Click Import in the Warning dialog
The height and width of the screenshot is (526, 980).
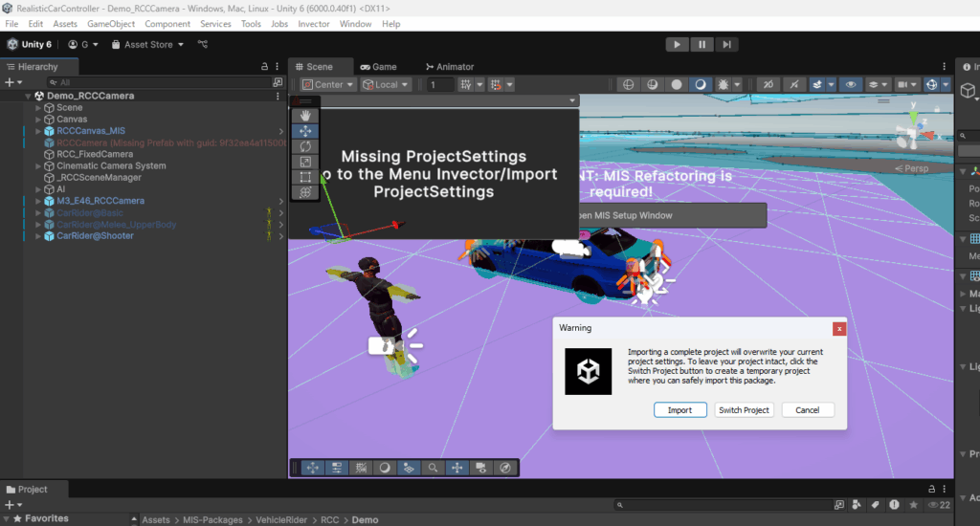679,410
